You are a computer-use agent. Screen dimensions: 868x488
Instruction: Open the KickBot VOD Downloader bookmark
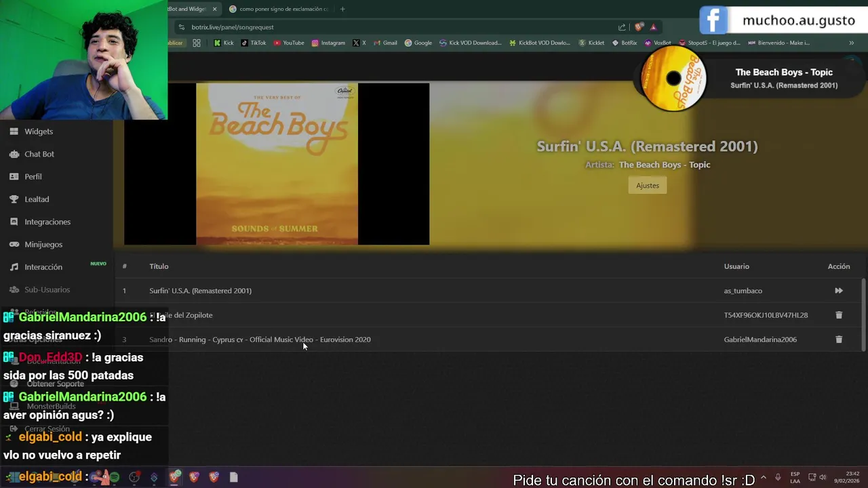(x=540, y=43)
